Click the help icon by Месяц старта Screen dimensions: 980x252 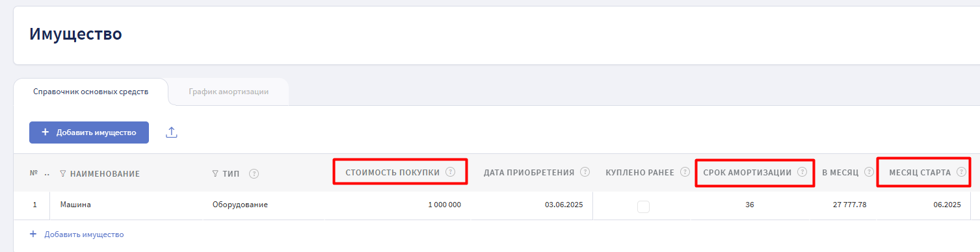click(x=961, y=172)
